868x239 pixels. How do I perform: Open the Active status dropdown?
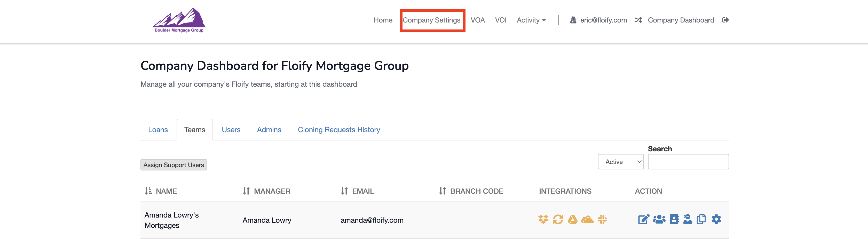point(621,162)
